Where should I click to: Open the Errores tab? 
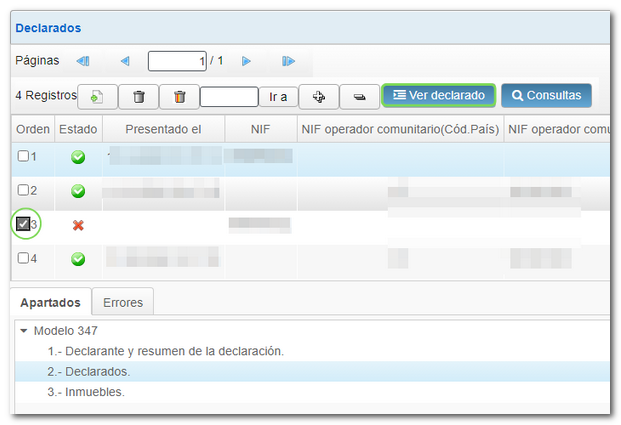[x=123, y=302]
